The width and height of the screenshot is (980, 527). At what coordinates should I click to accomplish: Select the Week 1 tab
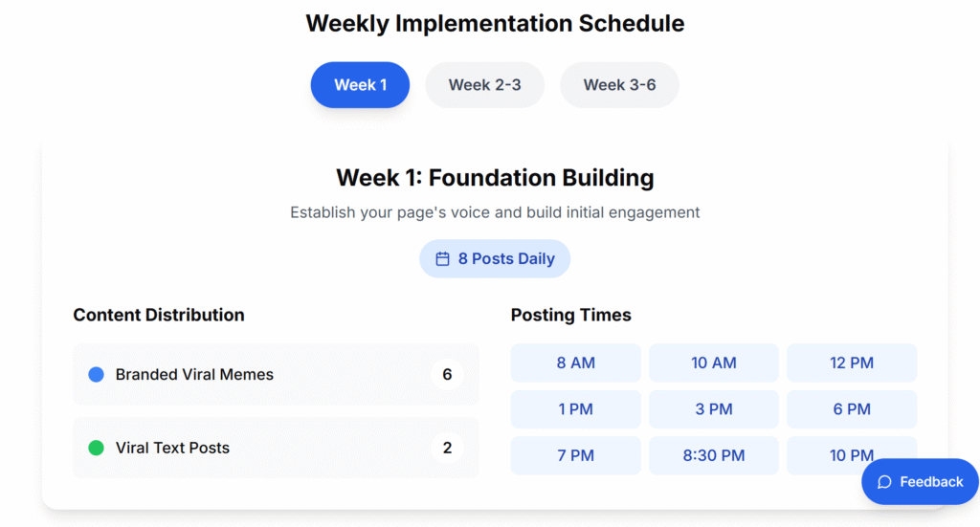pyautogui.click(x=360, y=85)
